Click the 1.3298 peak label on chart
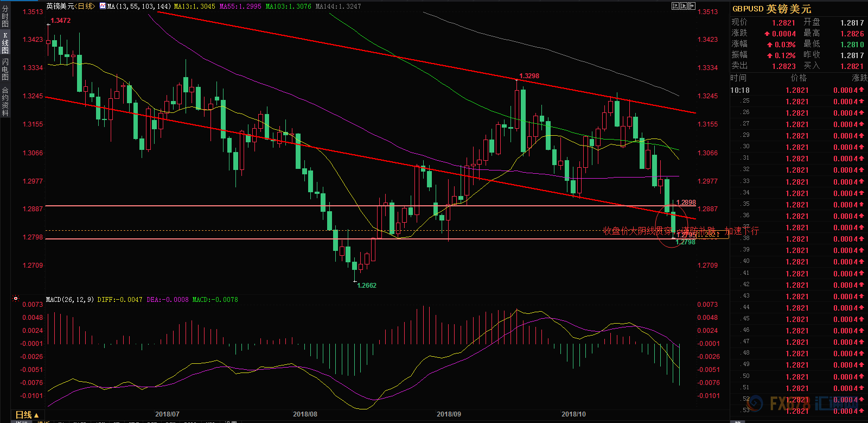Screen dimensions: 868x423 click(x=529, y=76)
